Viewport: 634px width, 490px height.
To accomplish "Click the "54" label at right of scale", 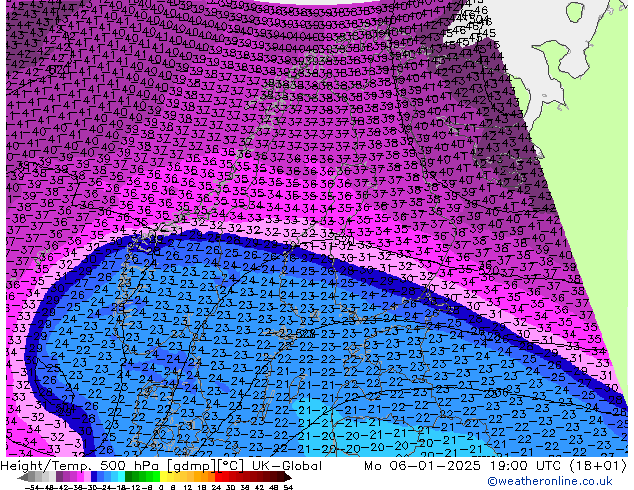I will [288, 487].
